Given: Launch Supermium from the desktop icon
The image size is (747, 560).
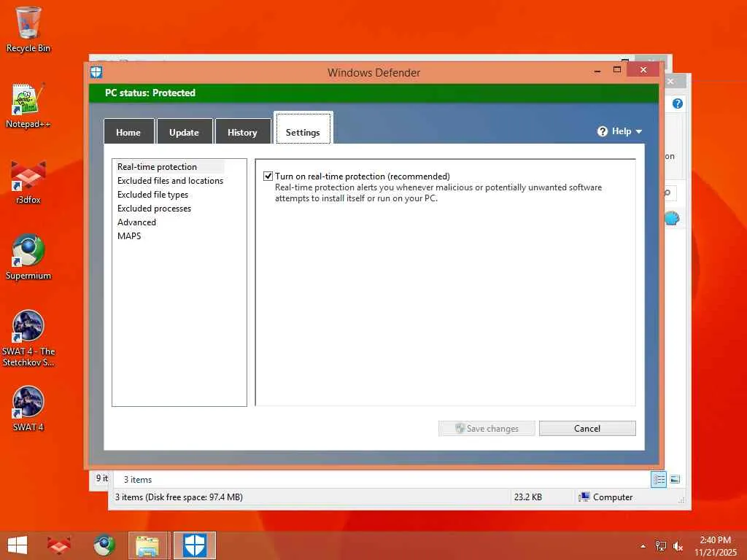Looking at the screenshot, I should pyautogui.click(x=28, y=257).
